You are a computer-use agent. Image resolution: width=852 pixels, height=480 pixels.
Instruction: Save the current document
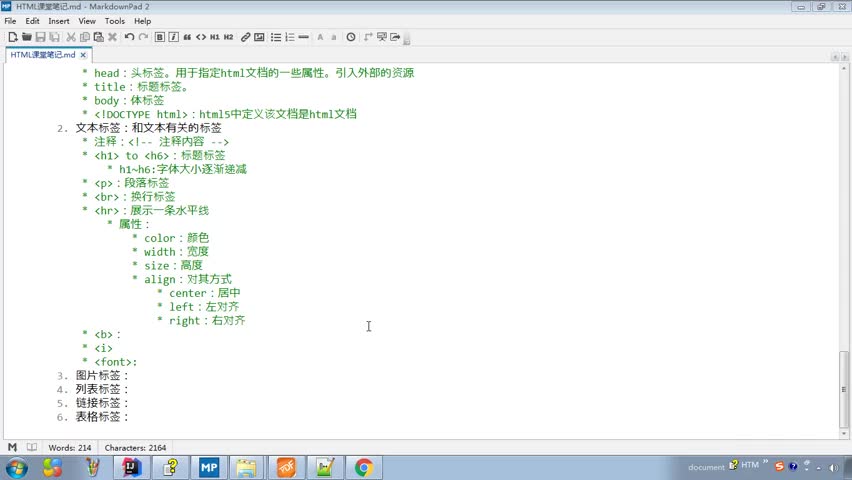pos(40,37)
